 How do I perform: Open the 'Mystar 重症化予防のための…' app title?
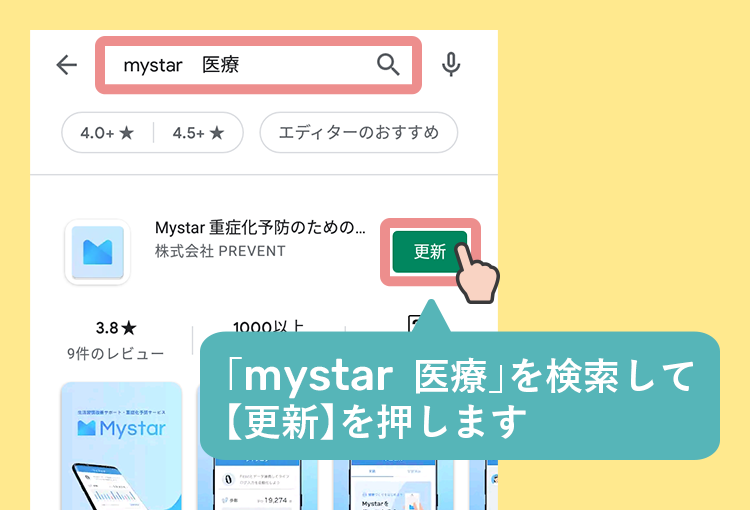pos(260,228)
